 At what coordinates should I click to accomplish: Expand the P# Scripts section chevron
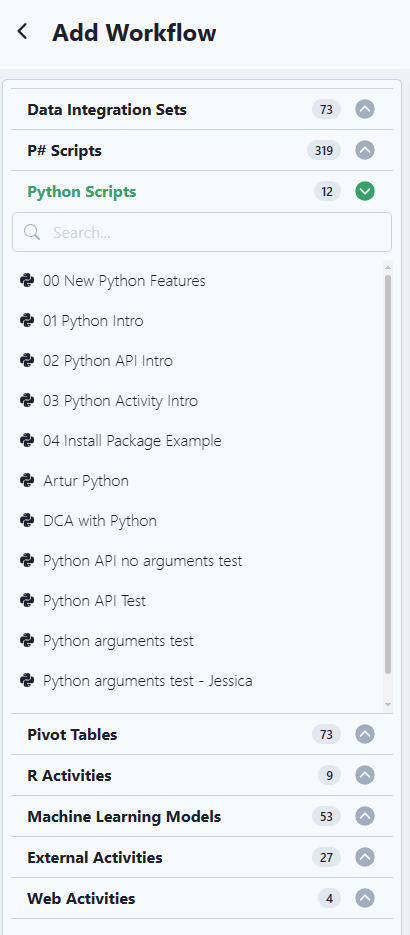(365, 150)
